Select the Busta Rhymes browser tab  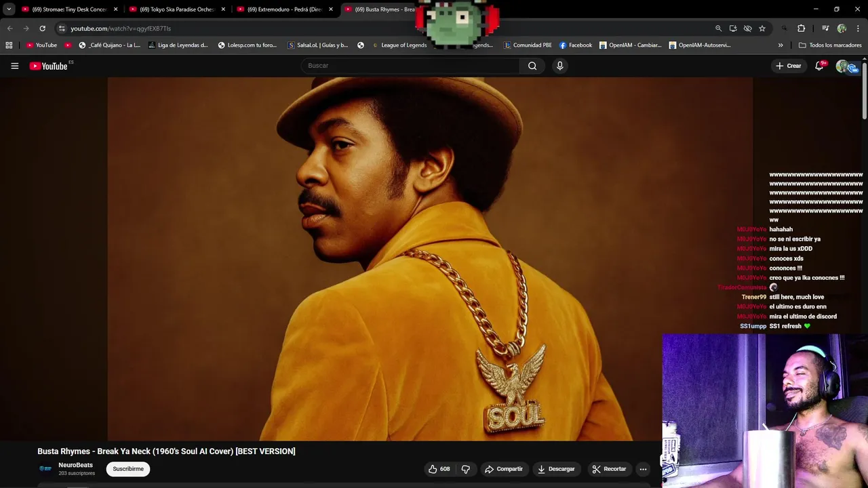click(x=380, y=9)
